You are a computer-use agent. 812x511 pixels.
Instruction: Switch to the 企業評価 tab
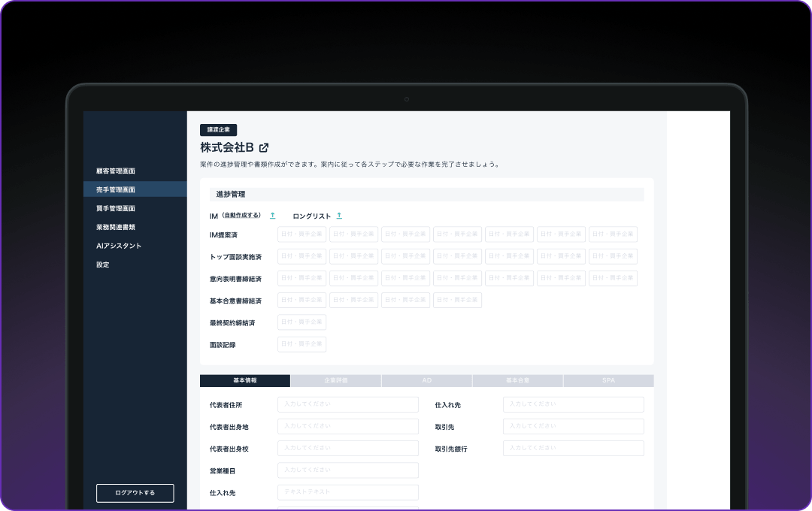tap(336, 381)
